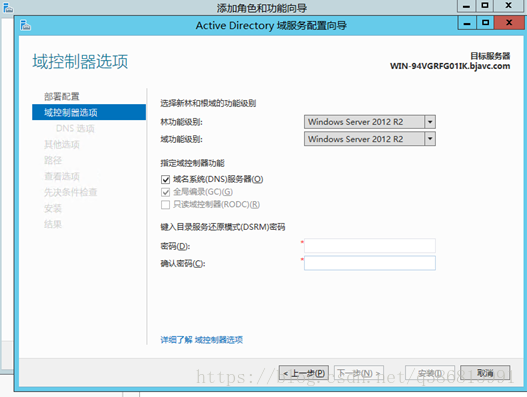Viewport: 527px width, 397px height.
Task: Focus the DSRM 密码(D) input field
Action: [x=370, y=246]
